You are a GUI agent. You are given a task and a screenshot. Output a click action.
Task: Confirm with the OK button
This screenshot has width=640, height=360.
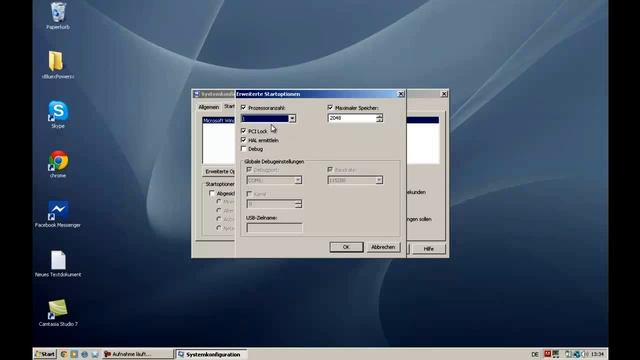346,247
